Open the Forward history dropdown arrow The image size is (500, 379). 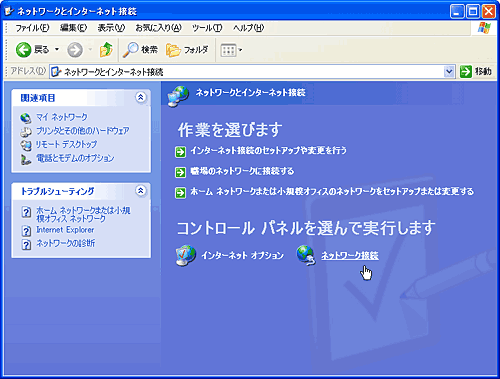(90, 50)
